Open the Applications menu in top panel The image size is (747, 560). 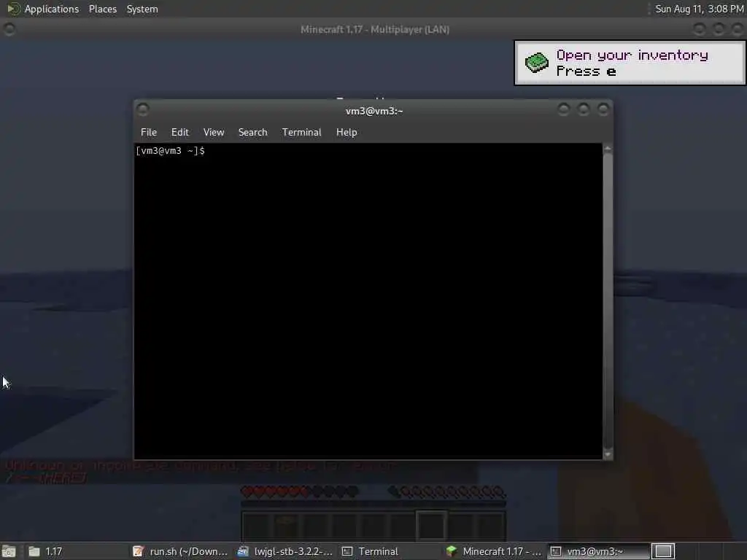(52, 9)
